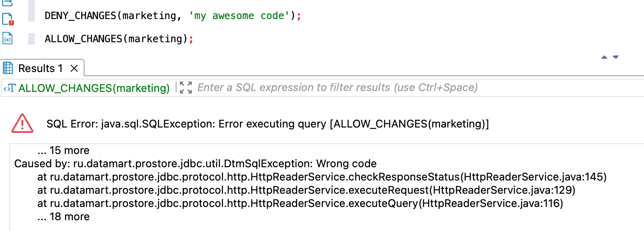The width and height of the screenshot is (644, 231).
Task: Click the checkResponseStatus stack trace line
Action: (322, 177)
